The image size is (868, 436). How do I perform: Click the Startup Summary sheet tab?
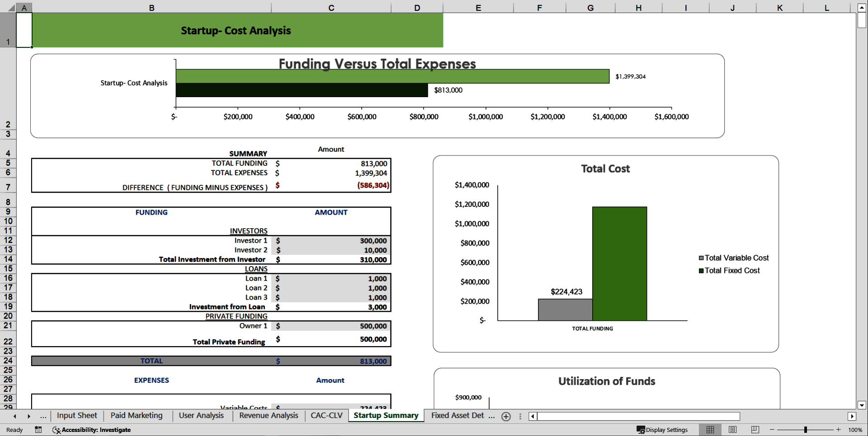[x=386, y=416]
